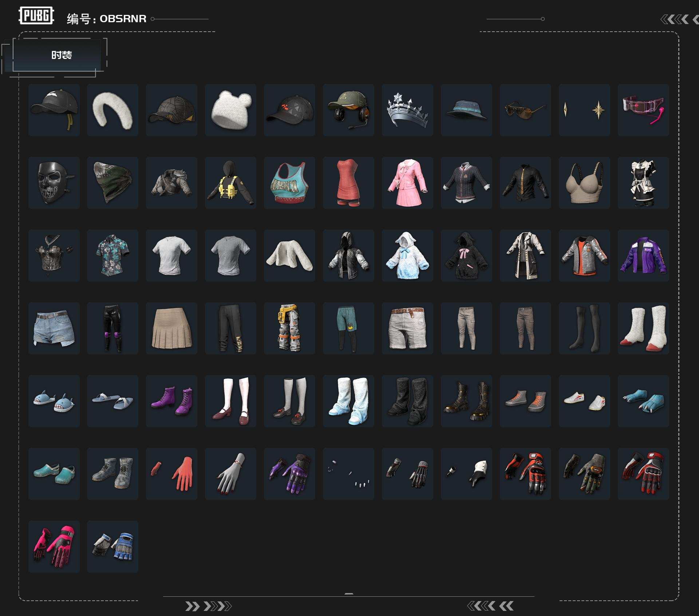
Task: Choose the navy school blazer
Action: click(466, 183)
